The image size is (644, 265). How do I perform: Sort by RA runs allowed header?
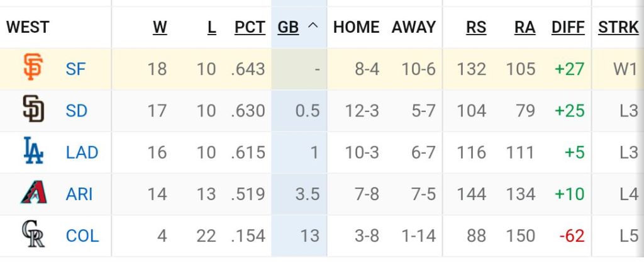click(x=525, y=28)
